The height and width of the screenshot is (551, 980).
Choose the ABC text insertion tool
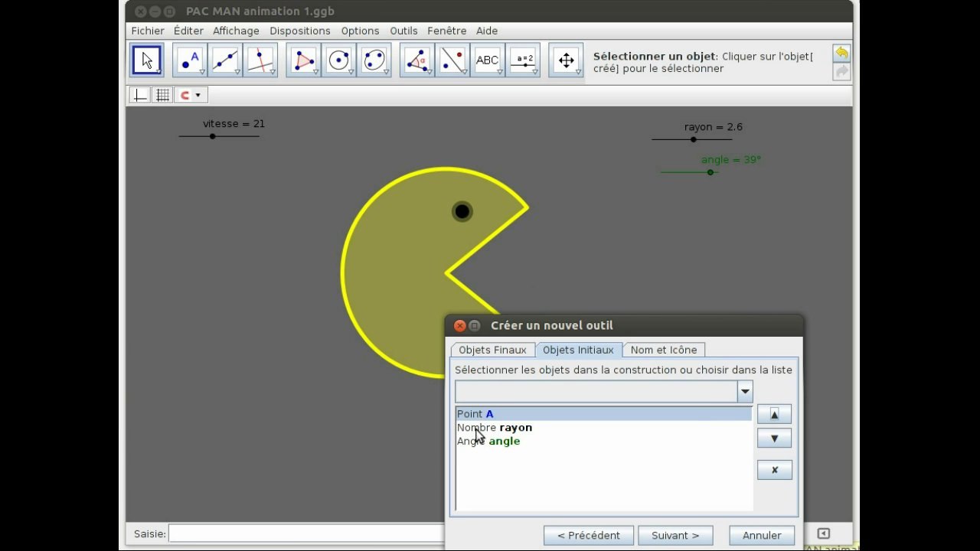[488, 60]
